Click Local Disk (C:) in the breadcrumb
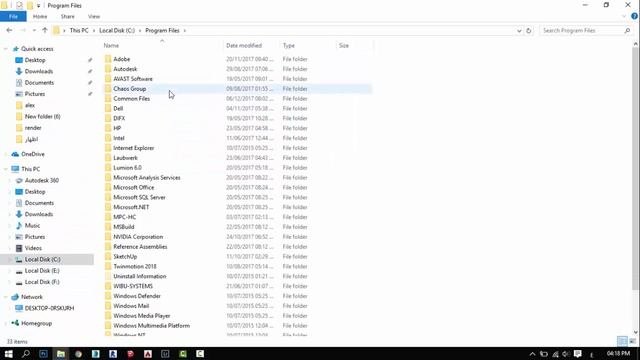The image size is (640, 360). coord(117,31)
